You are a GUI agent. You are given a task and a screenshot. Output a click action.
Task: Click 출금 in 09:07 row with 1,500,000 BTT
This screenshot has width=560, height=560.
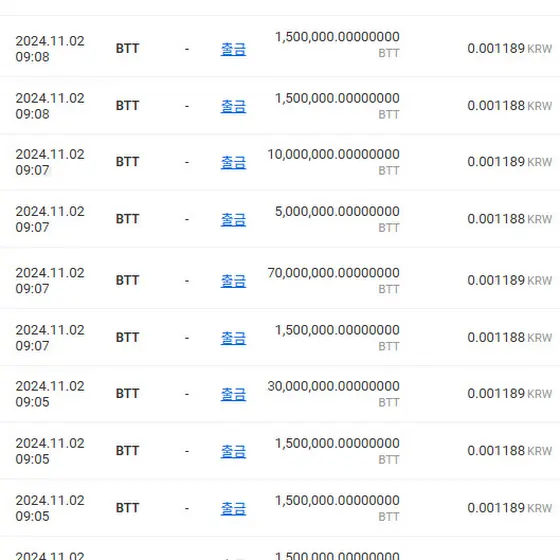point(233,338)
